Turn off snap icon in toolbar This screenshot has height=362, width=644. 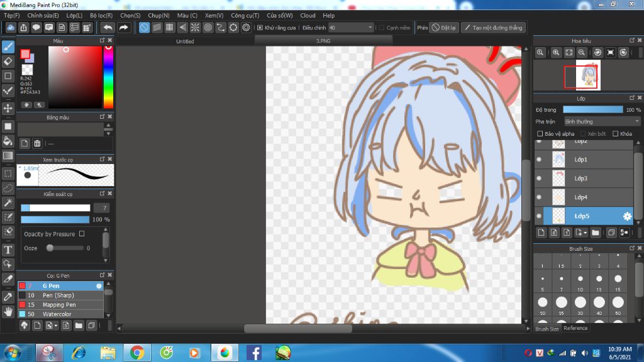(144, 28)
